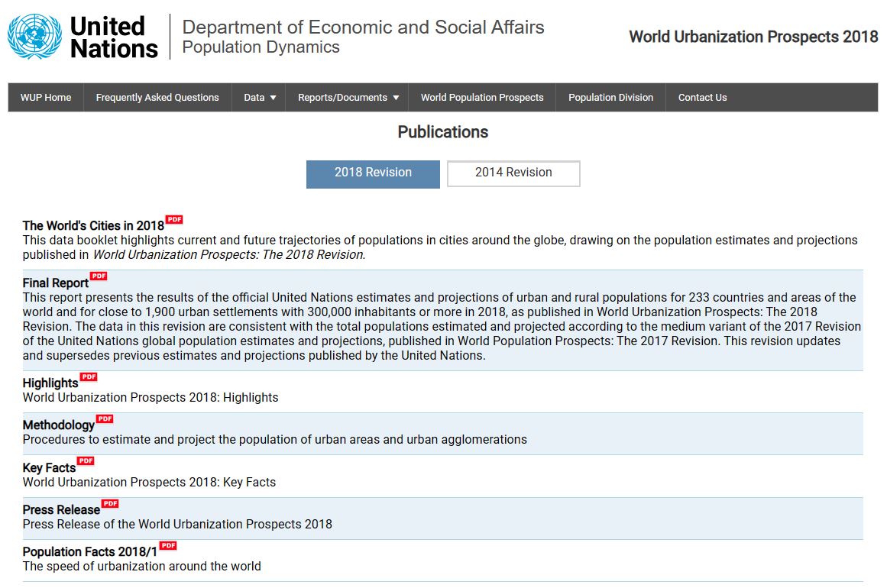
Task: Click the Highlights PDF icon
Action: pos(89,377)
